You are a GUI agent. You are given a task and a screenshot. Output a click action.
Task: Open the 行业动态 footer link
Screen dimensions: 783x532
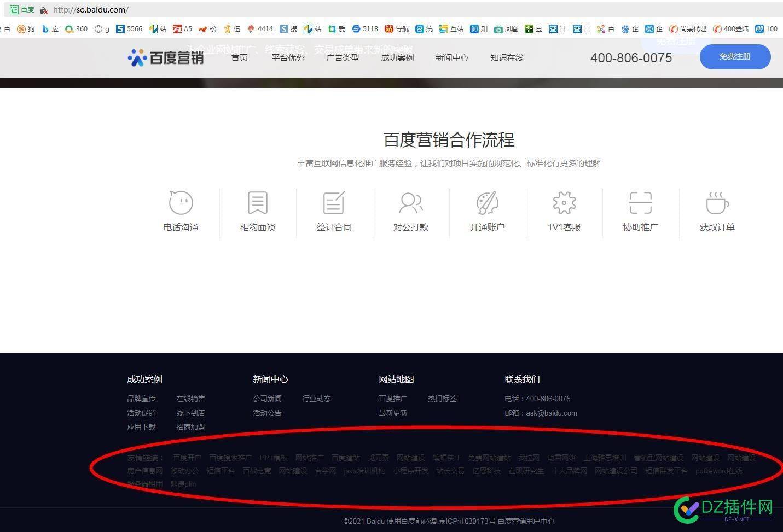[x=316, y=399]
